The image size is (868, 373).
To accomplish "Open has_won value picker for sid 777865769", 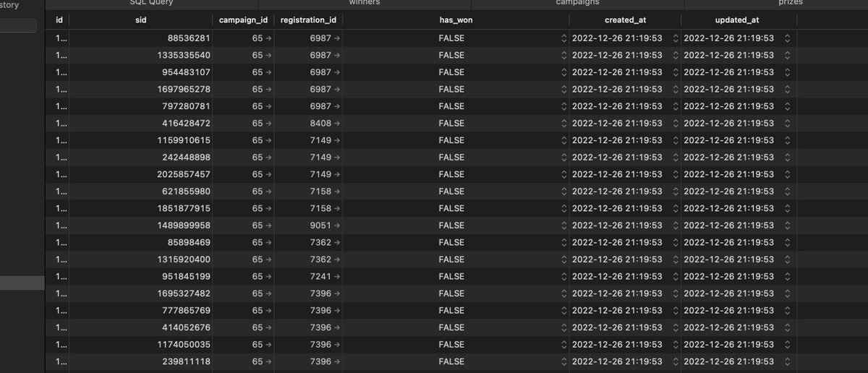I will [564, 310].
